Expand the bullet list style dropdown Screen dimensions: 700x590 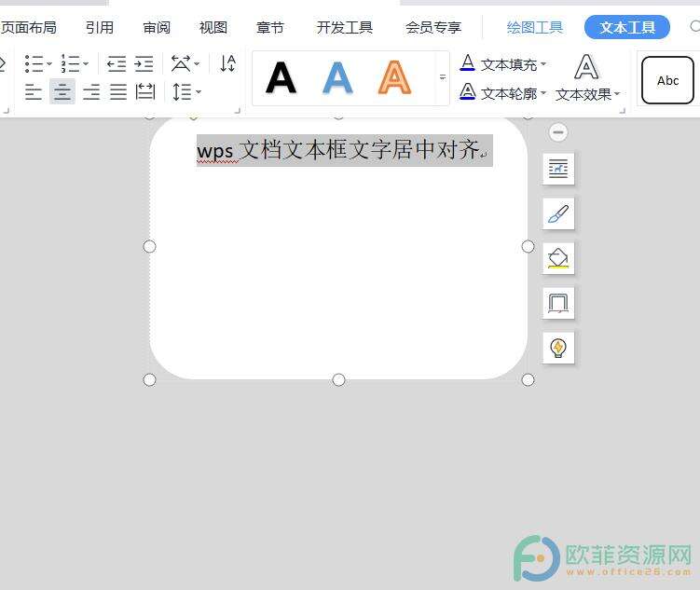point(49,63)
